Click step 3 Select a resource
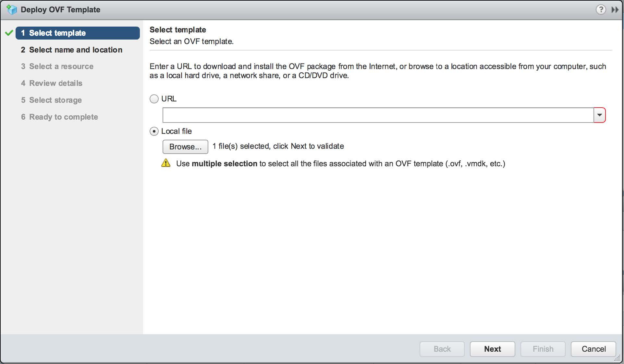Viewport: 624px width, 364px height. [57, 66]
